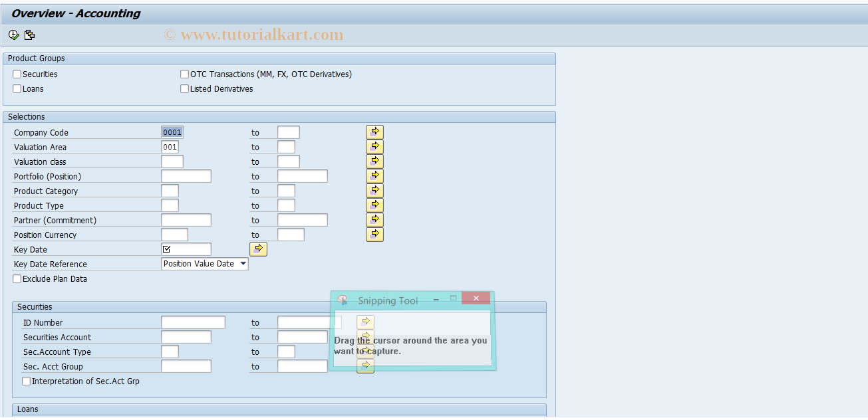Open the Key Date Reference dropdown
Viewport: 868px width, 420px height.
(x=243, y=264)
